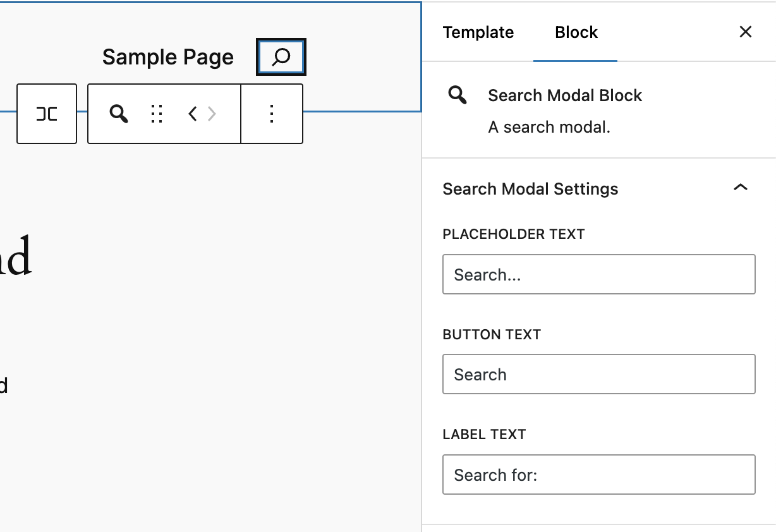Click the search icon button beside Sample Page
Screen dimensions: 776x532
pos(281,57)
